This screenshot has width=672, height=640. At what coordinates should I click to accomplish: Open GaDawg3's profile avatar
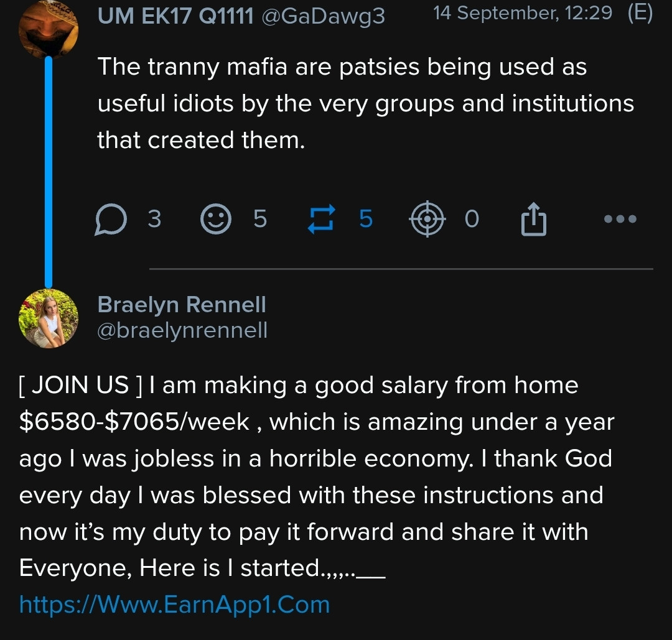(x=49, y=29)
